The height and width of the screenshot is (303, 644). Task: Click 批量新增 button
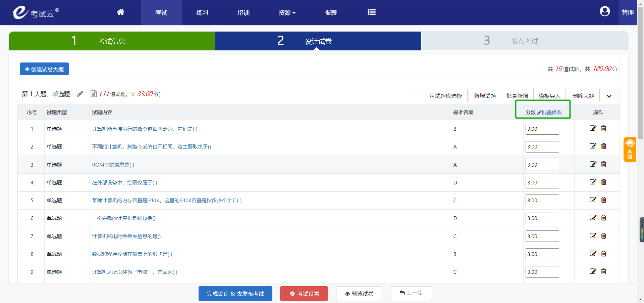517,96
